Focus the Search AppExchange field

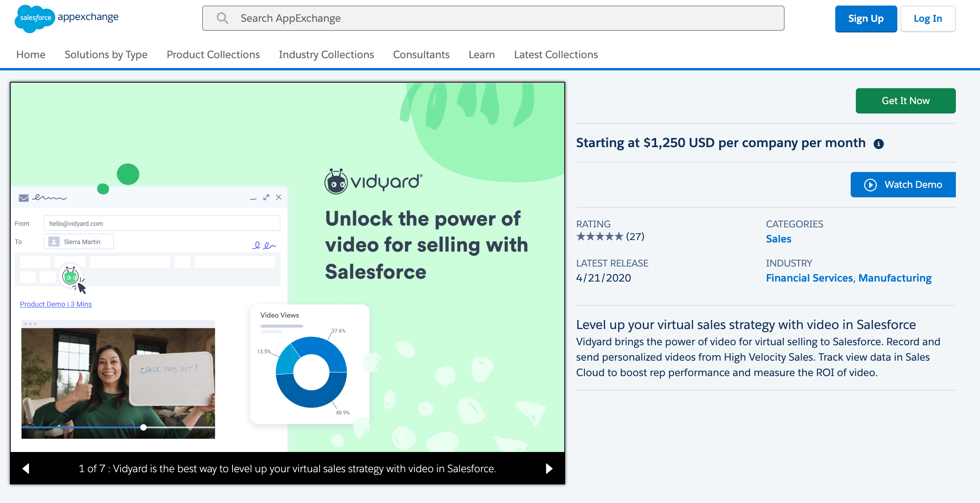[x=493, y=18]
